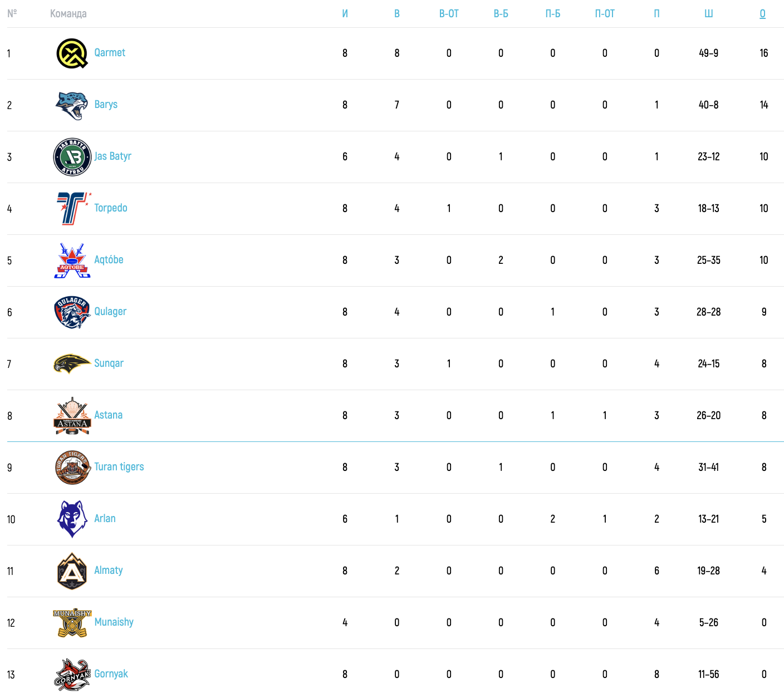
Task: Select the Arlan wolf logo
Action: [x=72, y=519]
